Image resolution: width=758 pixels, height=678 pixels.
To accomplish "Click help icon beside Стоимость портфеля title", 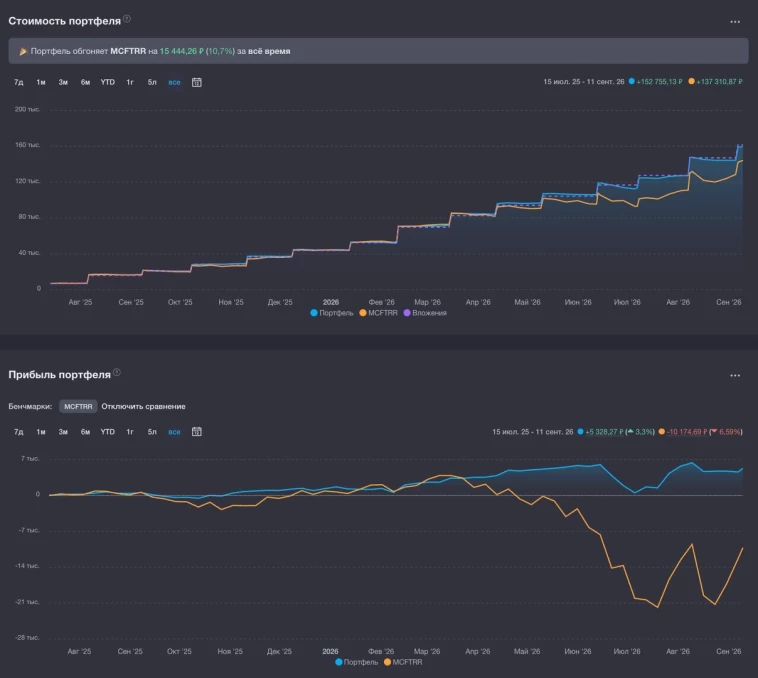I will click(127, 19).
